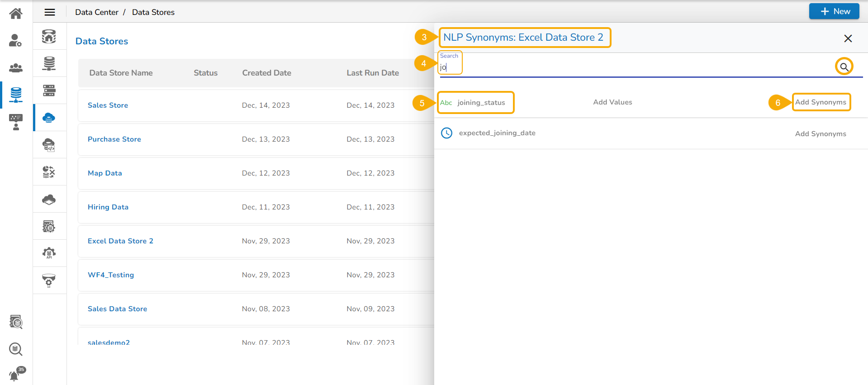Viewport: 868px width, 385px height.
Task: Open the API gear icon in the secondary sidebar
Action: click(x=49, y=253)
